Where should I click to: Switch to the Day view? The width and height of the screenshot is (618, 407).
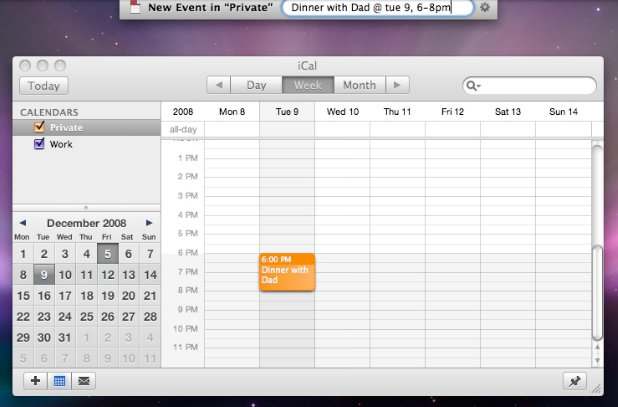(x=257, y=85)
